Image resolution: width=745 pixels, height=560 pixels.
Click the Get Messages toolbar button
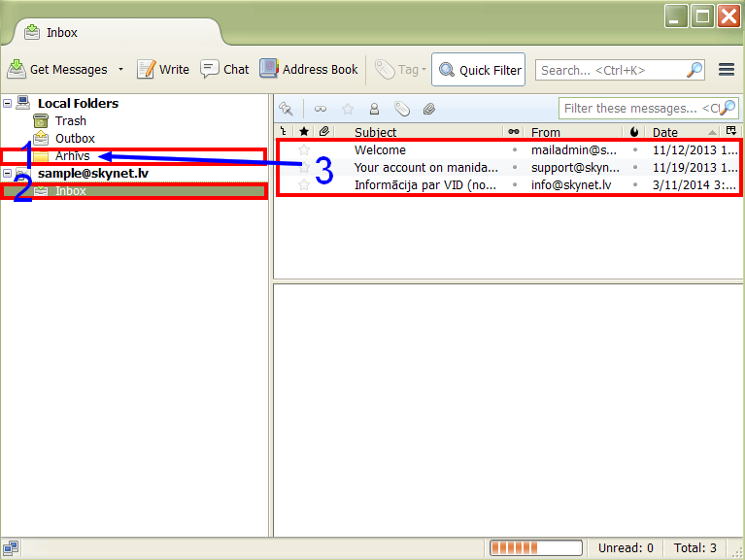coord(58,70)
